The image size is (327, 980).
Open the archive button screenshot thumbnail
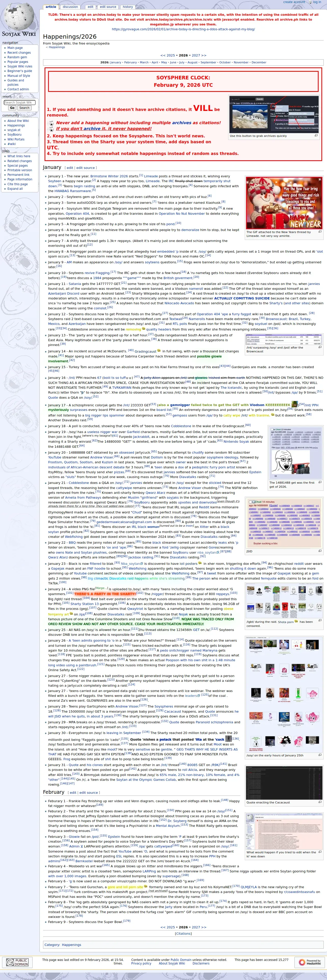[x=274, y=114]
